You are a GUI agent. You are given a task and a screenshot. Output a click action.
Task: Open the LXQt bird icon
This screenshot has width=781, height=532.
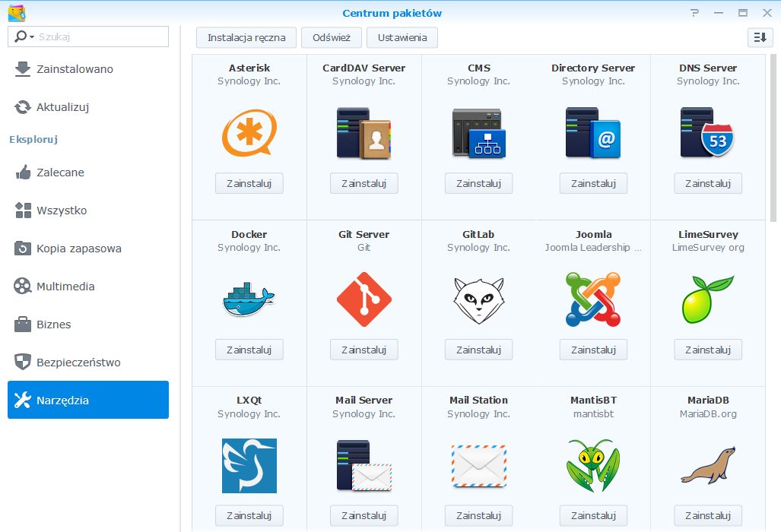[249, 466]
